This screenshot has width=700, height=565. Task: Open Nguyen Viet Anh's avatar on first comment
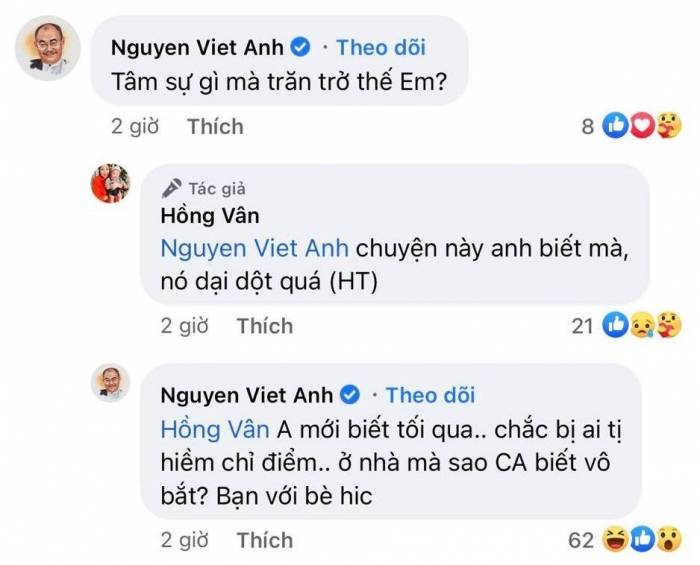coord(47,48)
